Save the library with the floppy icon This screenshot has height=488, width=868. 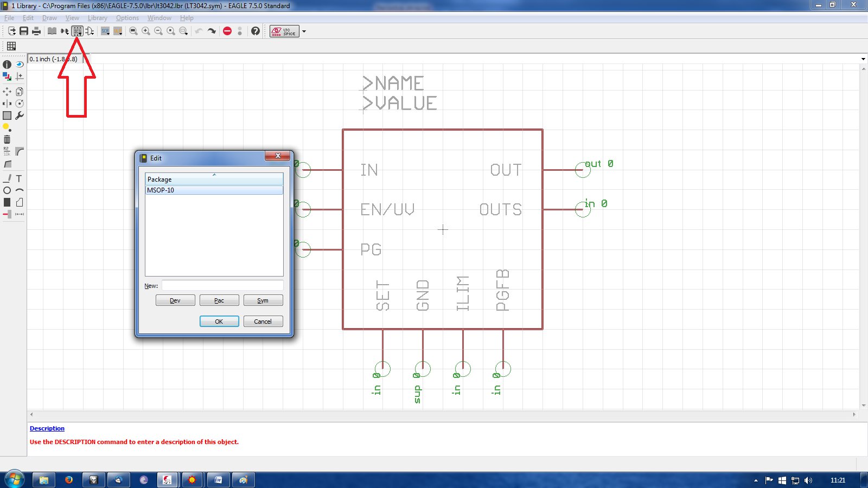pyautogui.click(x=24, y=31)
